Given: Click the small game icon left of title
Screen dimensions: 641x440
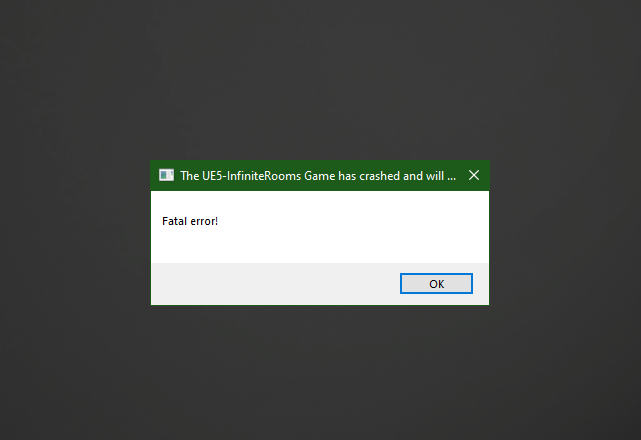Looking at the screenshot, I should pos(166,175).
